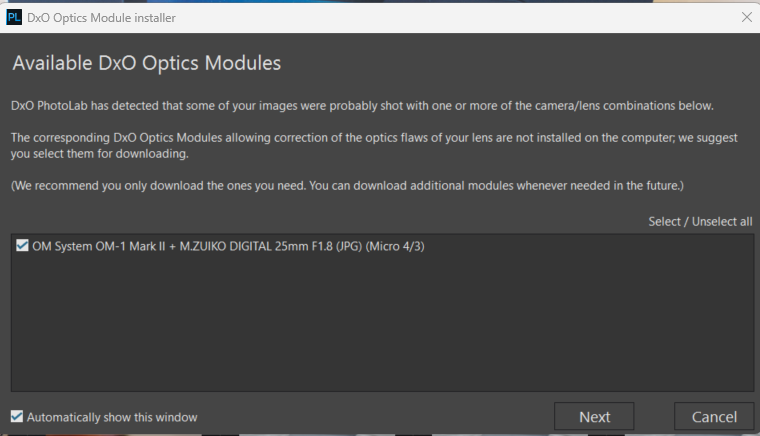Click the PL app icon in title bar
This screenshot has width=760, height=436.
click(x=14, y=17)
